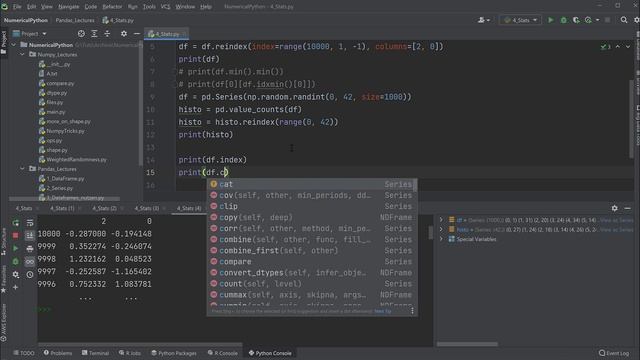The width and height of the screenshot is (640, 360).
Task: Execute current statement in console
Action: [x=16, y=248]
